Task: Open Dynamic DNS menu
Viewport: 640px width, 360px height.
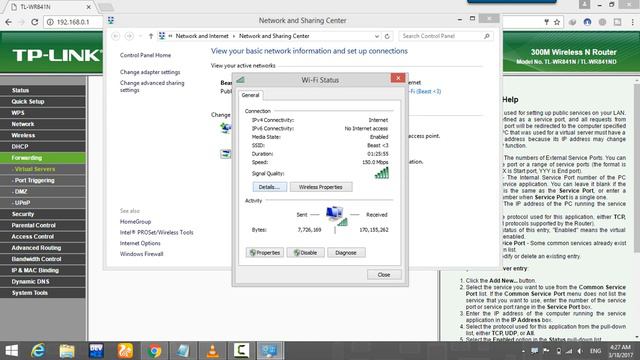Action: click(x=43, y=282)
